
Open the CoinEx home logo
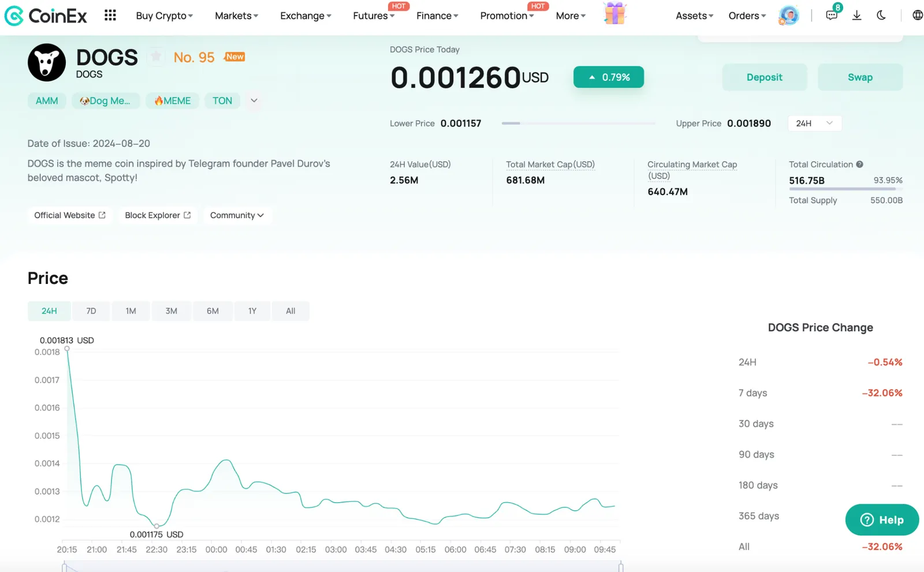click(46, 16)
